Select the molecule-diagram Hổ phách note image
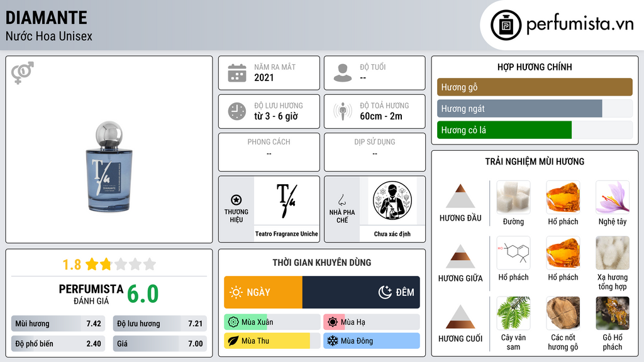 pyautogui.click(x=513, y=253)
